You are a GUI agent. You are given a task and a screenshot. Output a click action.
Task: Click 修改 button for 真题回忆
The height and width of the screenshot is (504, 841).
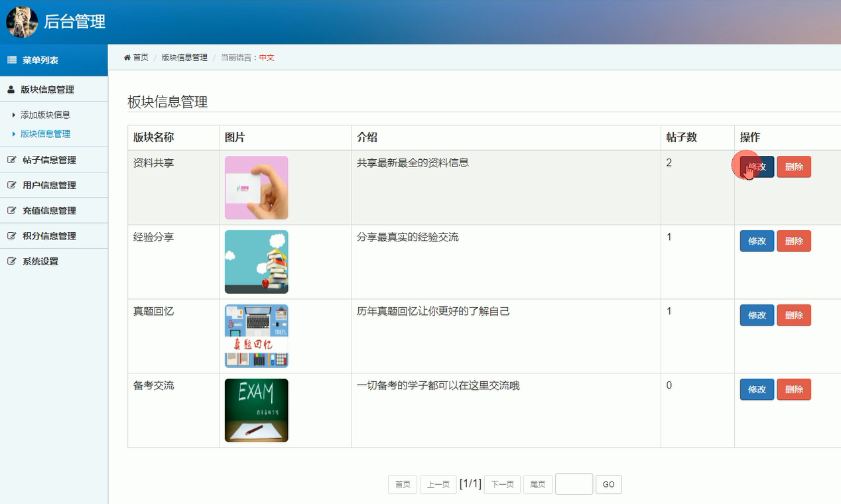(x=757, y=316)
